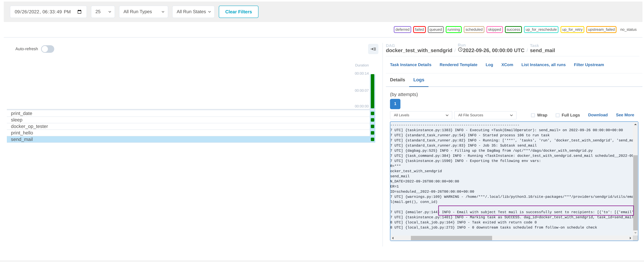Switch to the Details tab
Image resolution: width=644 pixels, height=262 pixels.
click(x=397, y=80)
